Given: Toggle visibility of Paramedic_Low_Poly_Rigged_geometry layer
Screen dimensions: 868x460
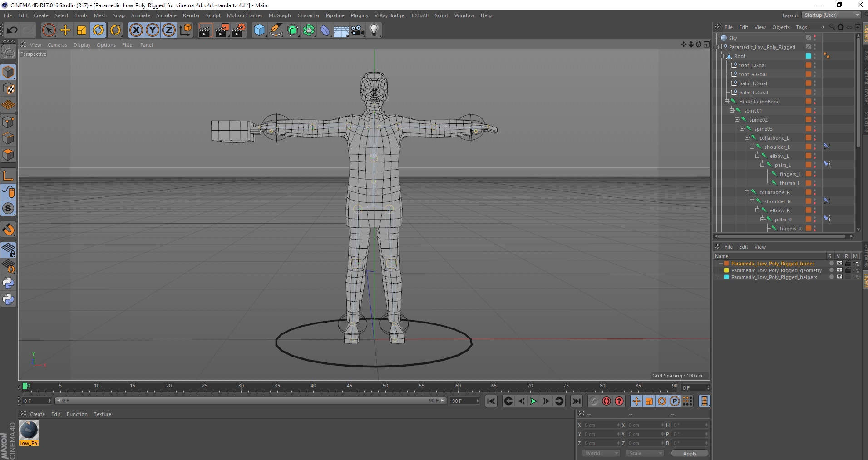Looking at the screenshot, I should (839, 270).
